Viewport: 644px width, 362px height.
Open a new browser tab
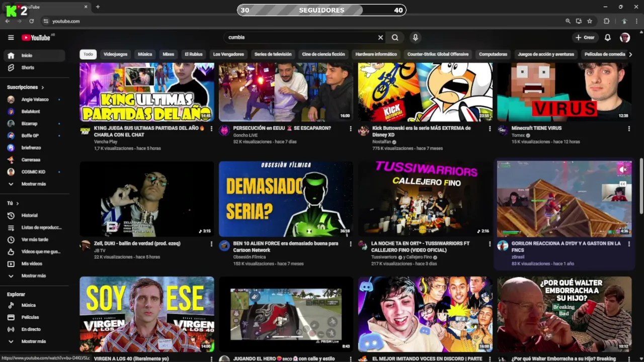pyautogui.click(x=98, y=7)
